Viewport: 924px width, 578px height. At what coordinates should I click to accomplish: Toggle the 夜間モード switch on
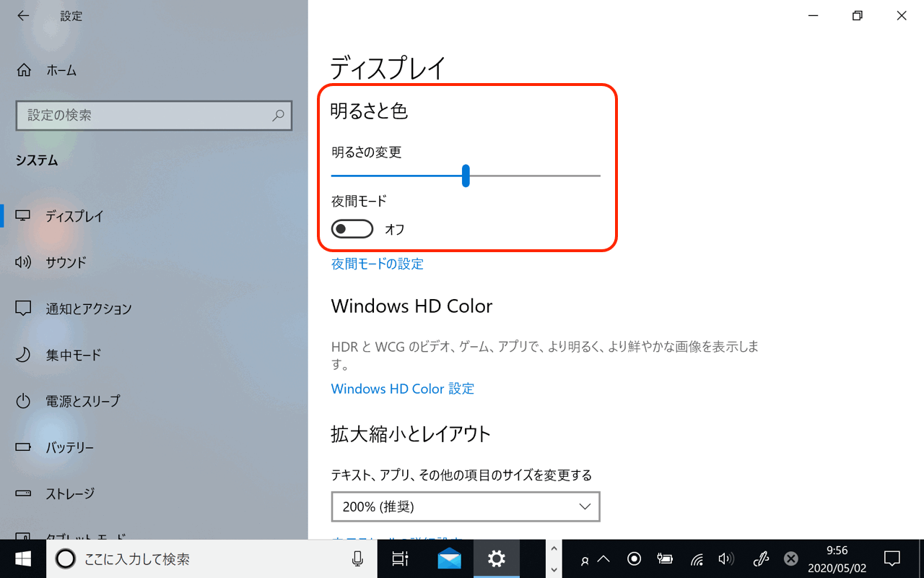tap(352, 229)
